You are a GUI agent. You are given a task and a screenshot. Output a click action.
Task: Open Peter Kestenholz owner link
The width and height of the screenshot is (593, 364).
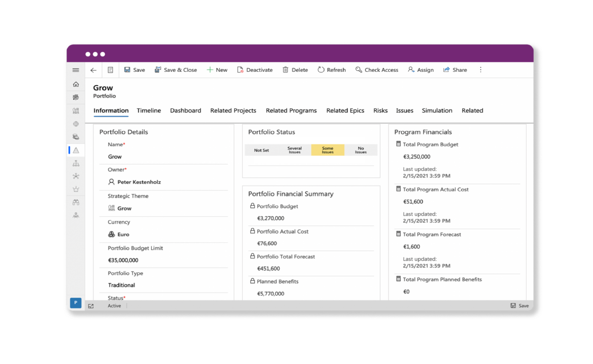coord(139,182)
